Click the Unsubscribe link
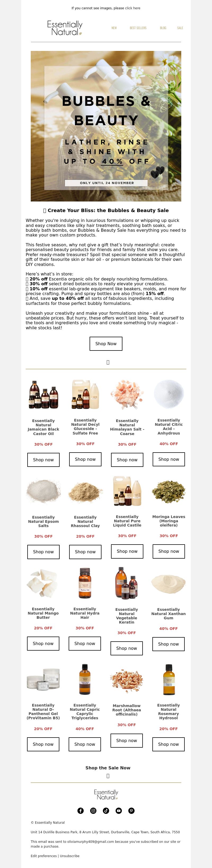212x868 pixels. click(70, 856)
